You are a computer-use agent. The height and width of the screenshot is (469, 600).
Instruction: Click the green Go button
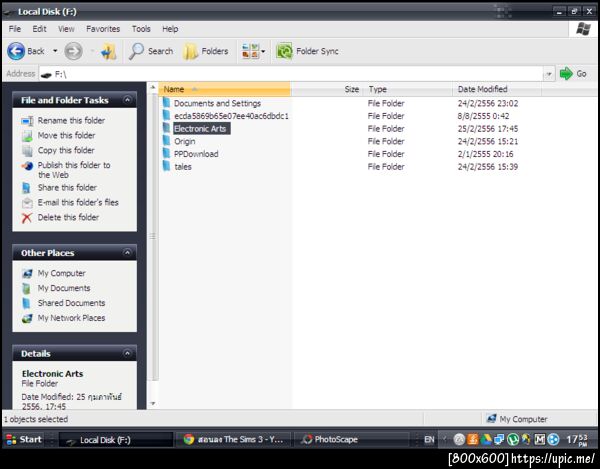573,73
